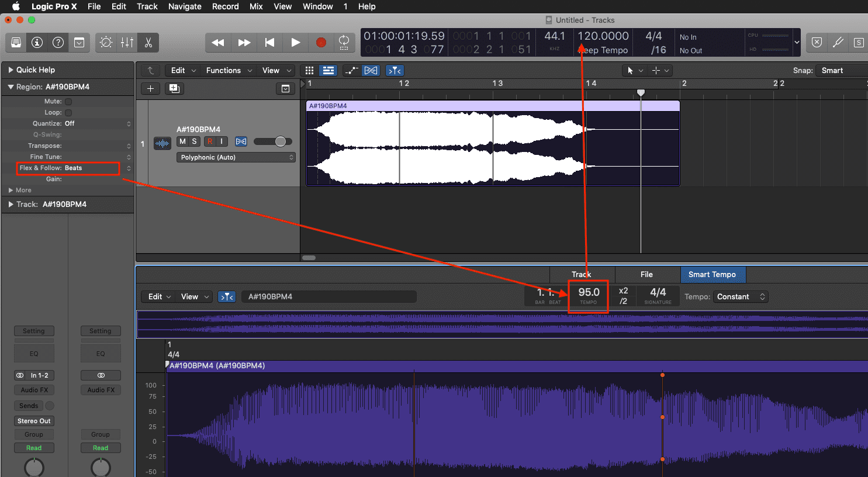Toggle the Toolbar display icon
Image resolution: width=868 pixels, height=477 pixels.
click(x=79, y=43)
